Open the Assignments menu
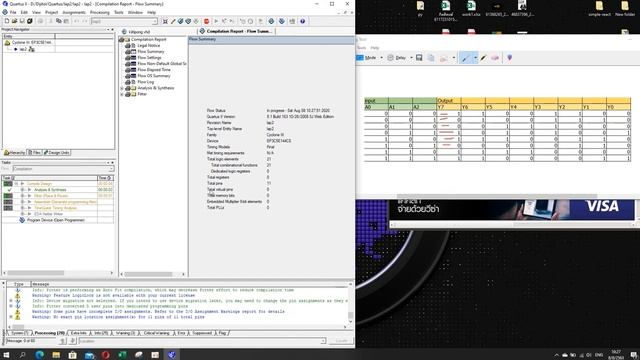This screenshot has width=640, height=360. point(74,13)
